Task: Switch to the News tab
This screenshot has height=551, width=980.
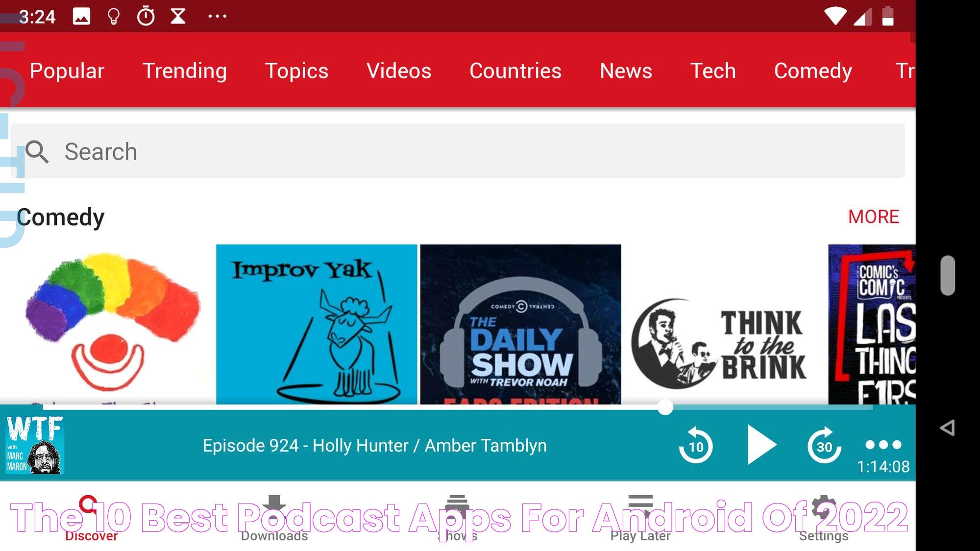Action: [626, 71]
